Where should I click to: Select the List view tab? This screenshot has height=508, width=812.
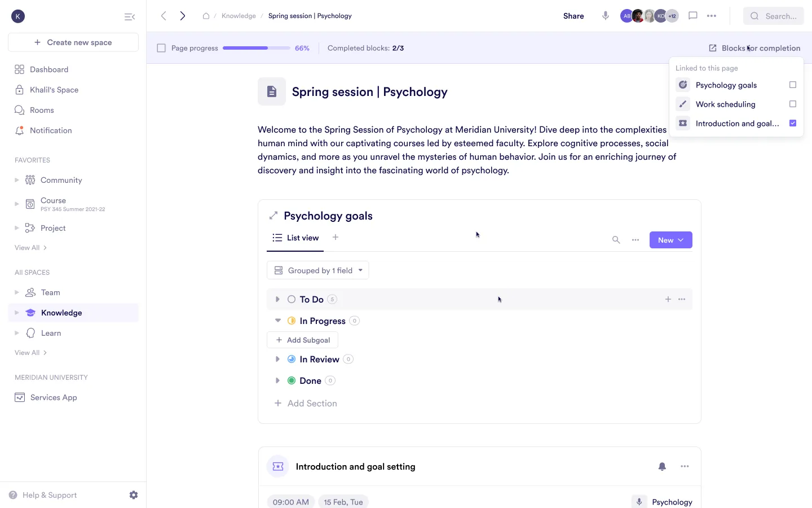coord(295,238)
